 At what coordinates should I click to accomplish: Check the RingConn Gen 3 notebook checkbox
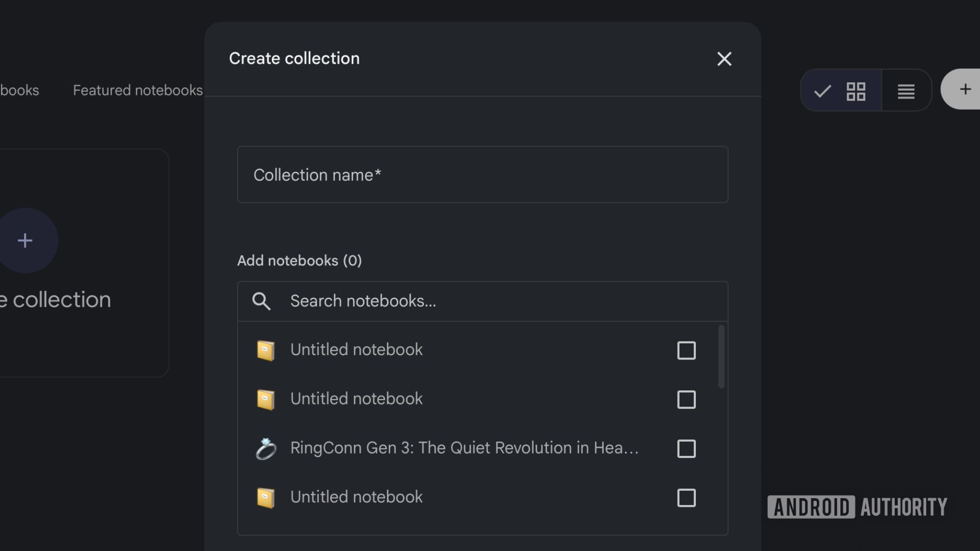[686, 449]
